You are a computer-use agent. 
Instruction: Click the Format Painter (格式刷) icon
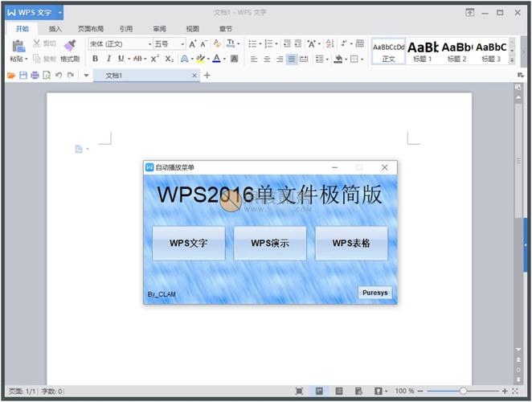(69, 46)
